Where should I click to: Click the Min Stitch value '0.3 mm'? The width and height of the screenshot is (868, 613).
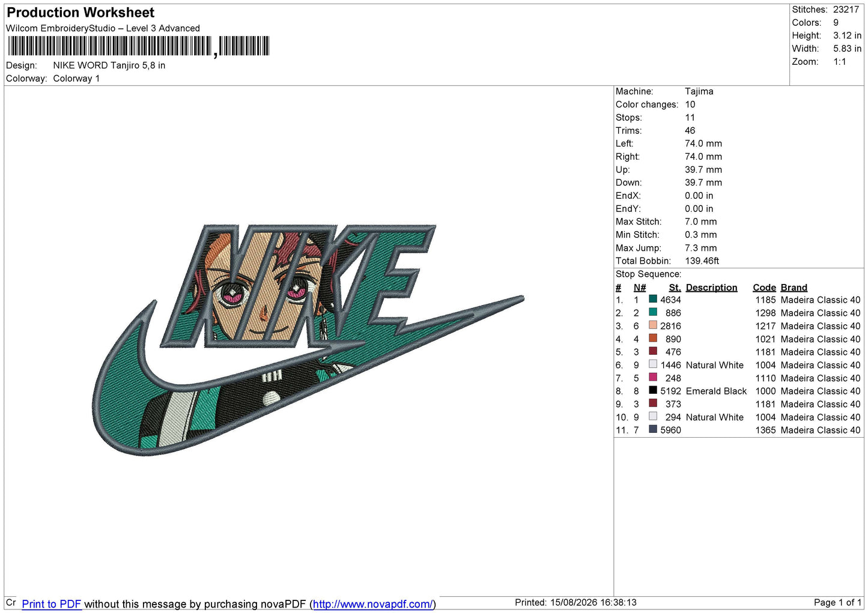coord(701,235)
